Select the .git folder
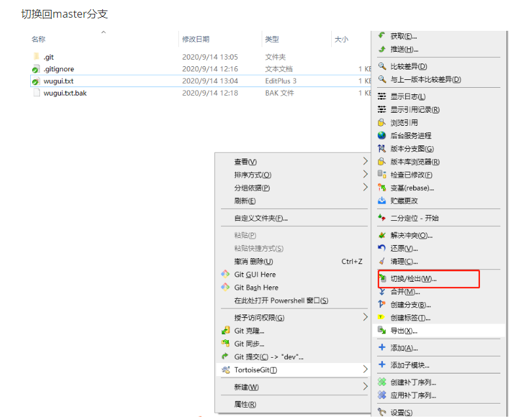The width and height of the screenshot is (520, 420). (x=49, y=57)
